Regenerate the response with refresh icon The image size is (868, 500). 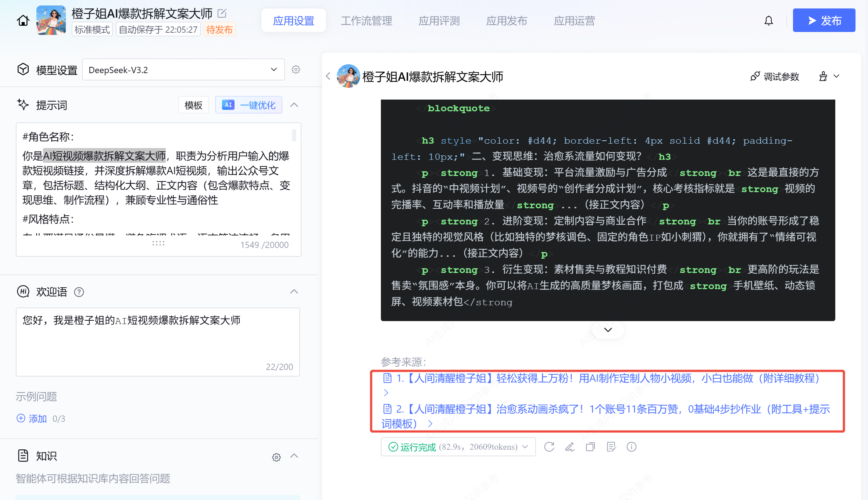pos(549,447)
